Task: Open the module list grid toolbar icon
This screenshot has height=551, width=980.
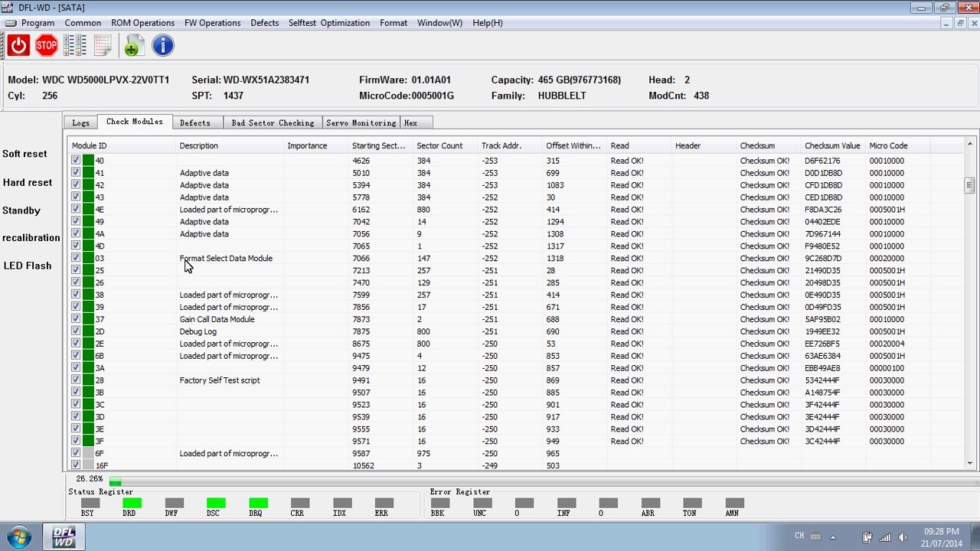Action: point(74,46)
